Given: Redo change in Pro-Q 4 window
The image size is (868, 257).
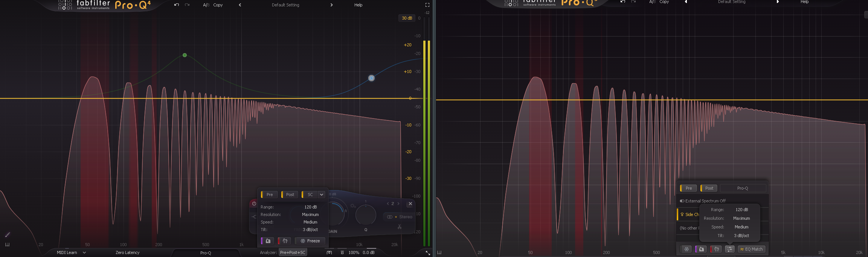Looking at the screenshot, I should [187, 5].
